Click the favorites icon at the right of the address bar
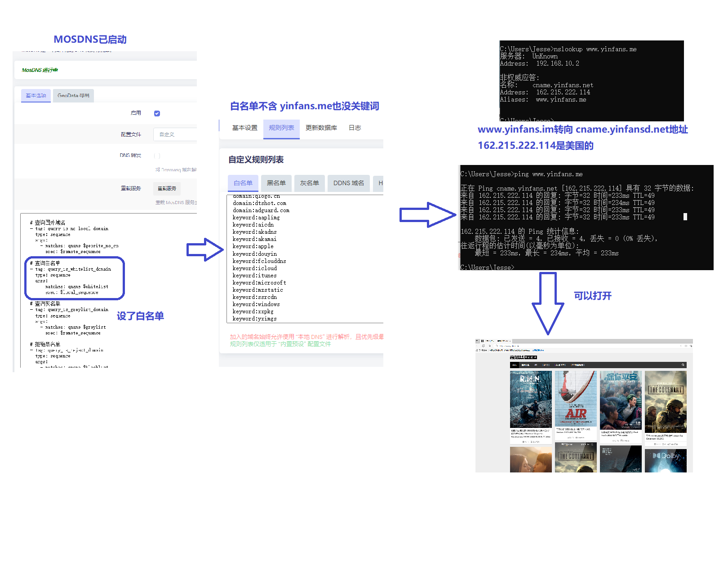 pyautogui.click(x=681, y=346)
